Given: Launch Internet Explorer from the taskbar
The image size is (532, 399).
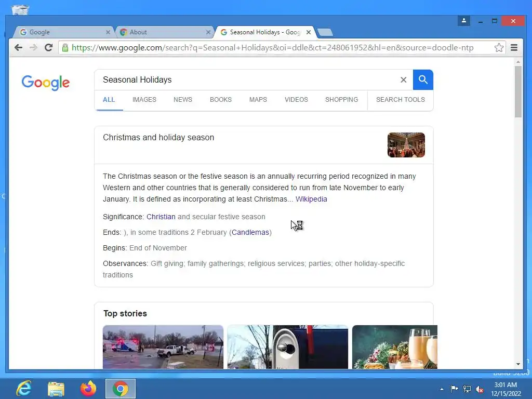Looking at the screenshot, I should pyautogui.click(x=24, y=389).
